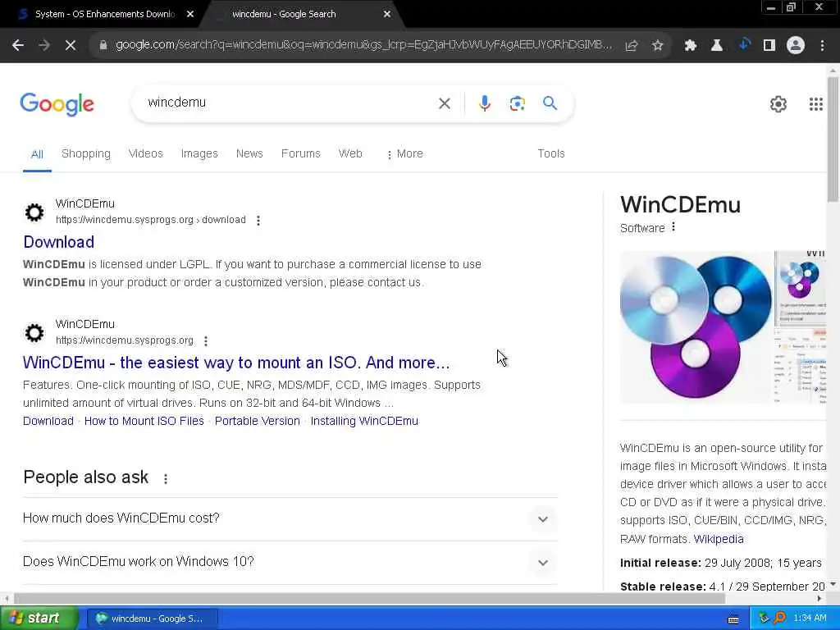Expand Does WinCDEmu work on Windows 10?
The image size is (840, 630).
pyautogui.click(x=290, y=562)
